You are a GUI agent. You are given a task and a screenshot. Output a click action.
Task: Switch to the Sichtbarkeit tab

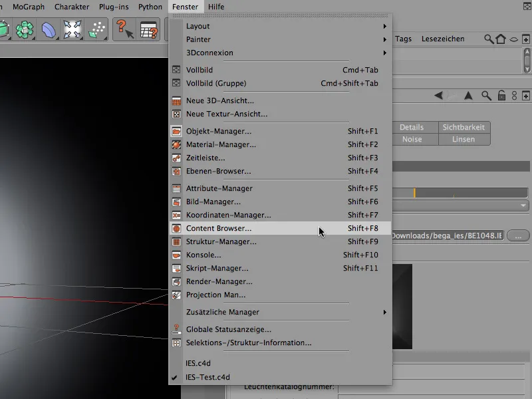pos(463,127)
